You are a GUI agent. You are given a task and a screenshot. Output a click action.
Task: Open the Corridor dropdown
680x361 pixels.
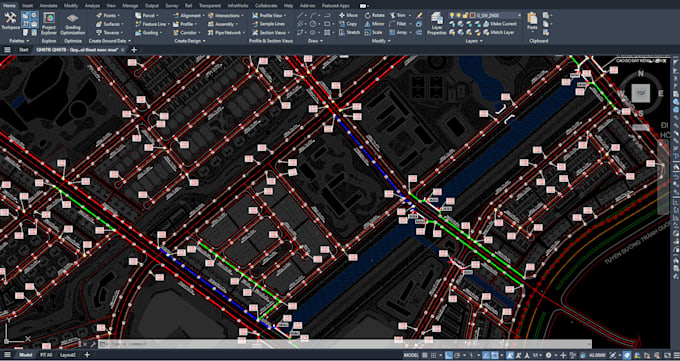pyautogui.click(x=187, y=33)
